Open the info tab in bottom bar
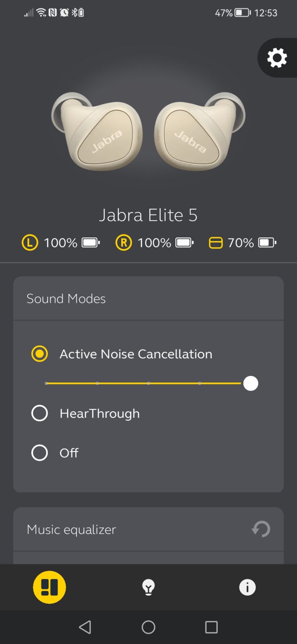Image resolution: width=297 pixels, height=644 pixels. tap(247, 587)
